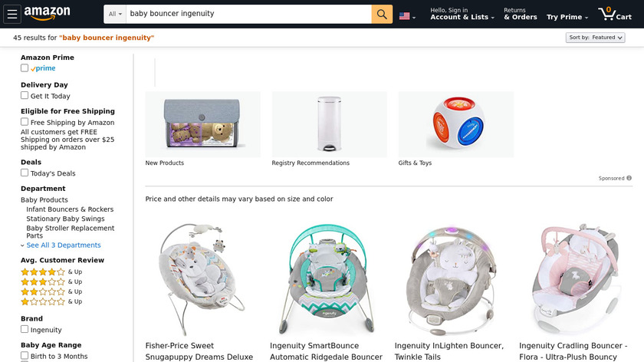Open the All departments search dropdown
This screenshot has height=362, width=644.
click(116, 14)
